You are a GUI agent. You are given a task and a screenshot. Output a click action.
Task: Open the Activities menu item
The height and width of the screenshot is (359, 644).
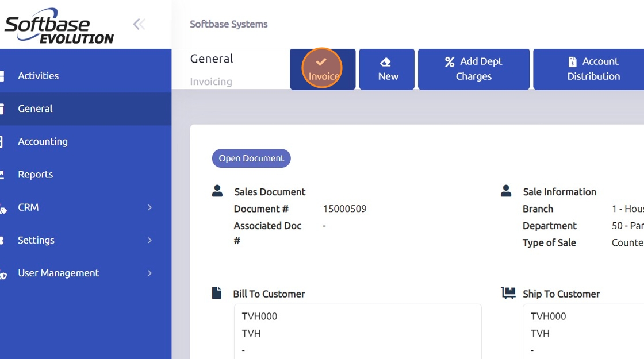coord(86,76)
